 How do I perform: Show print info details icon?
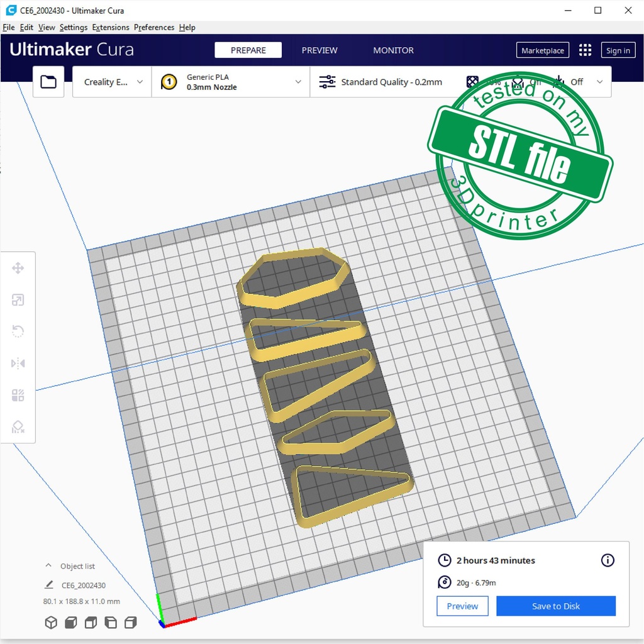coord(608,560)
